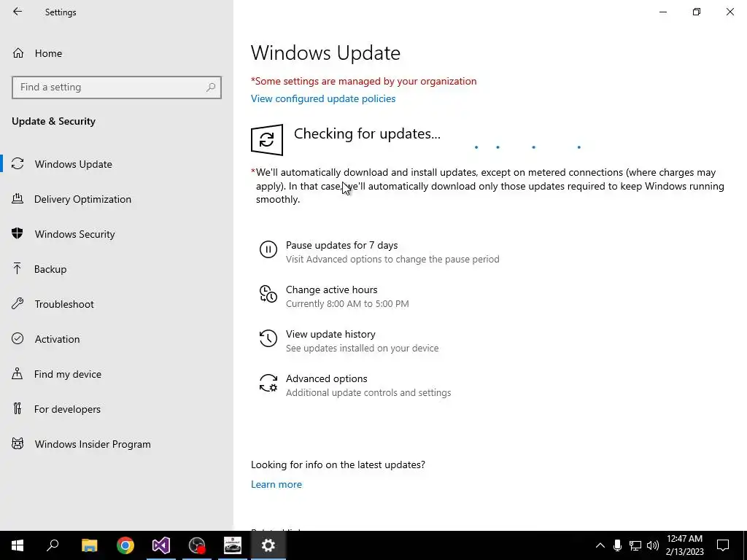Click the Windows Update sync arrows sidebar icon
This screenshot has width=747, height=560.
tap(18, 164)
